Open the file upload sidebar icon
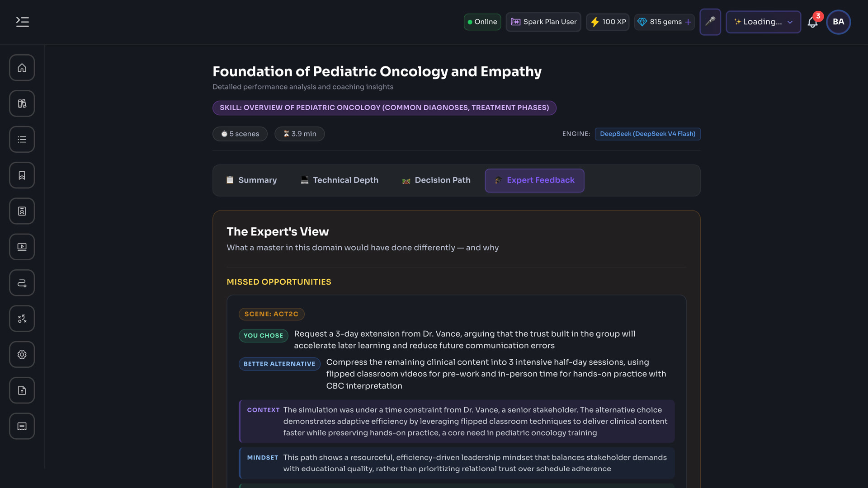Screen dimensions: 868x488 click(22, 390)
